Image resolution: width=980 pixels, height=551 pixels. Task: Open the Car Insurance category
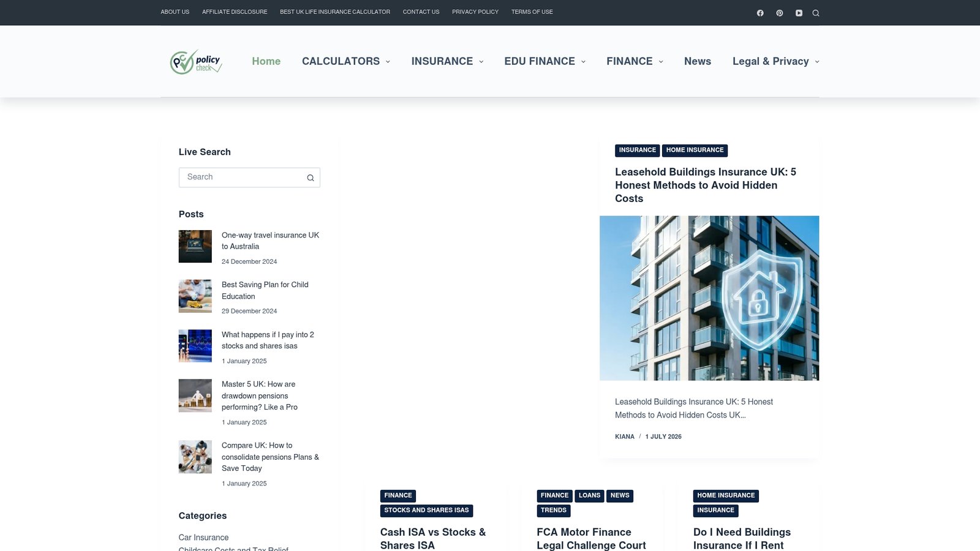coord(203,538)
